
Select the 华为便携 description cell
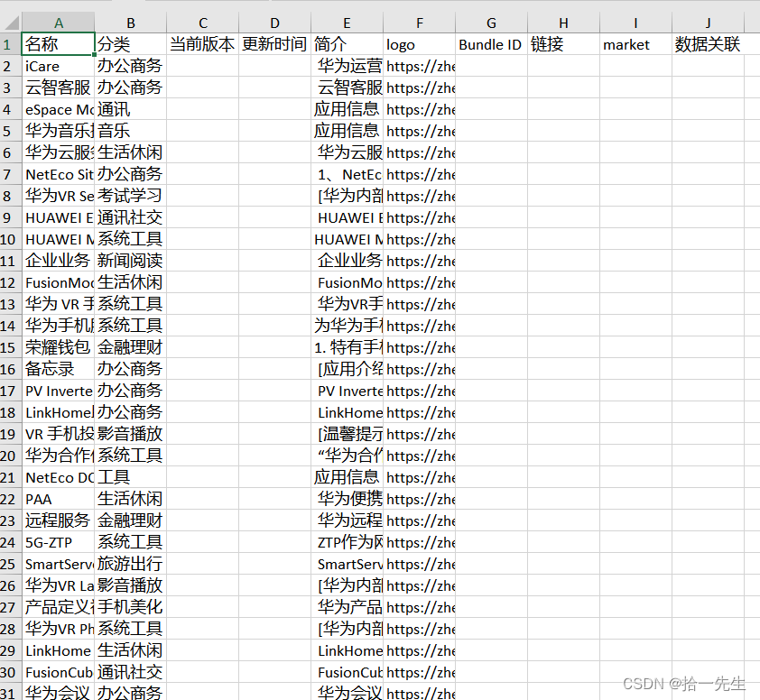[347, 499]
